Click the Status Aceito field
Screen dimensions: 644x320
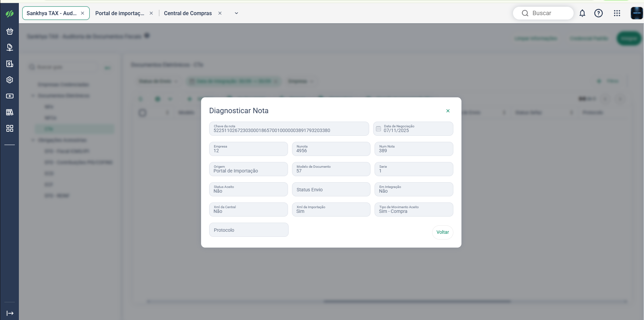(x=249, y=189)
